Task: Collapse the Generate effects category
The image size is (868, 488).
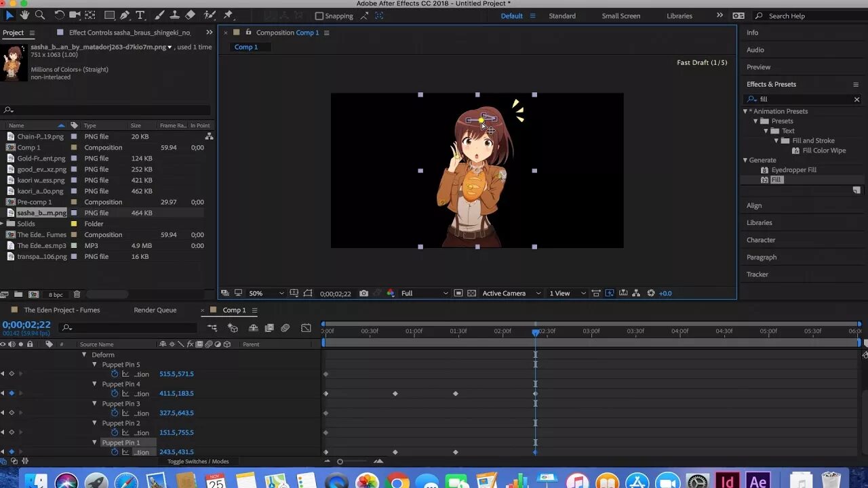Action: coord(745,160)
